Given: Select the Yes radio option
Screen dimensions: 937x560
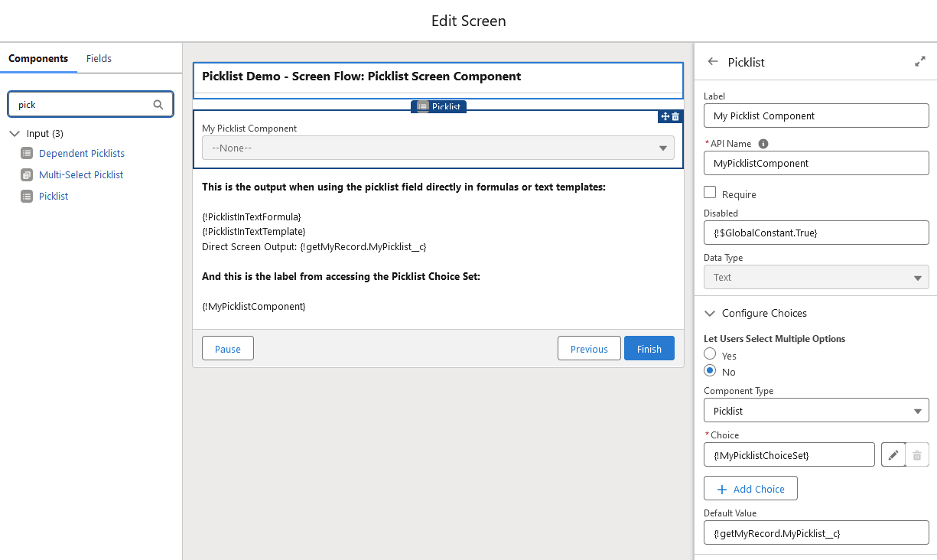Looking at the screenshot, I should pyautogui.click(x=710, y=354).
